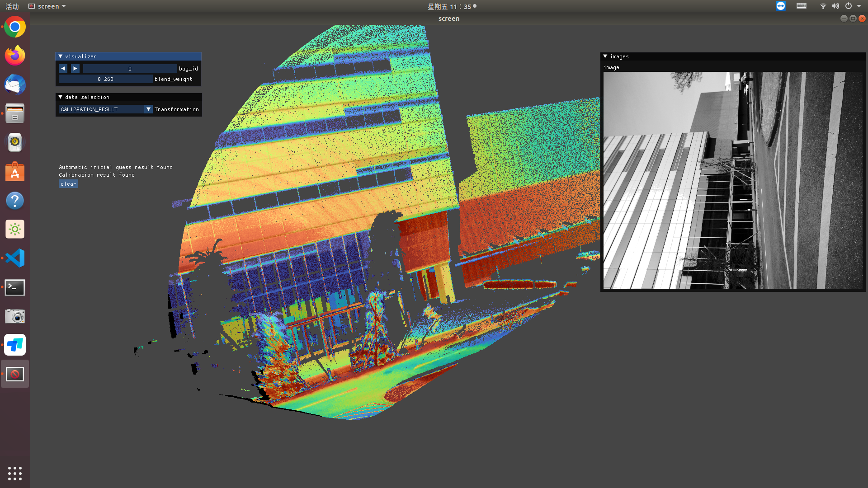This screenshot has width=868, height=488.
Task: Click the next bag arrow in visualizer panel
Action: [x=75, y=68]
